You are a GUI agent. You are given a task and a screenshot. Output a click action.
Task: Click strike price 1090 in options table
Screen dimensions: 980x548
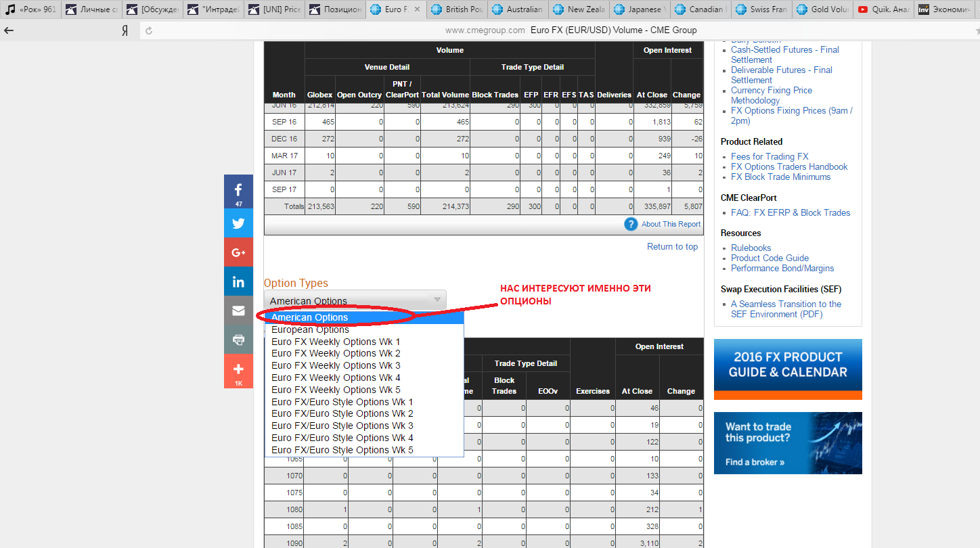click(x=294, y=543)
